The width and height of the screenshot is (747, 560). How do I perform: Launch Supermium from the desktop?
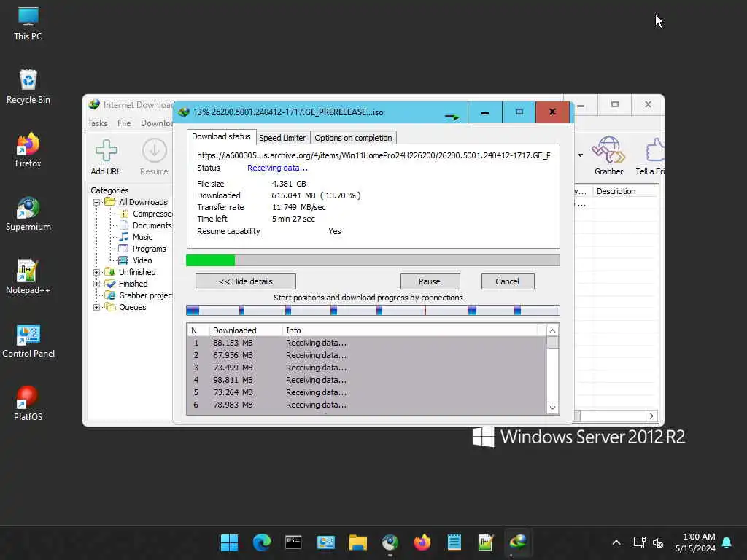(x=28, y=214)
